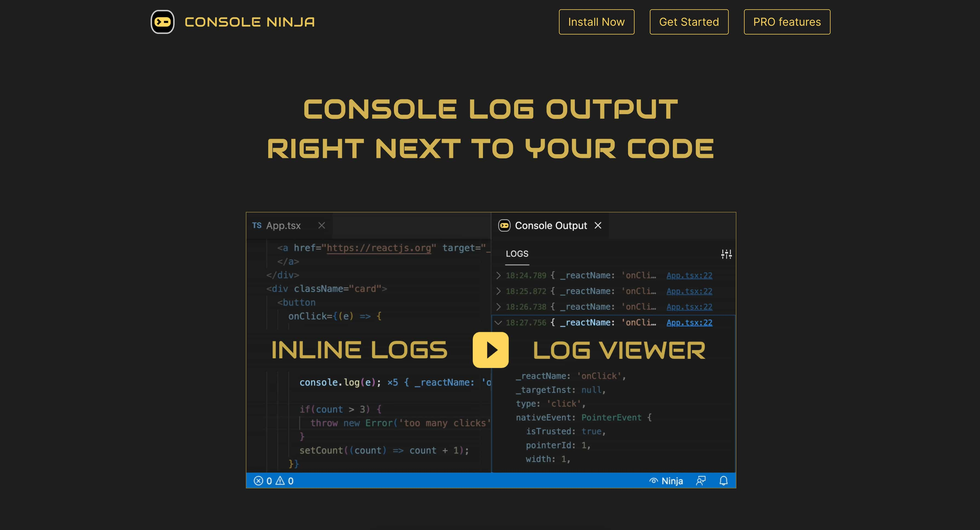Open App.tsx:22 link of 18:26.738 log
The image size is (980, 530).
689,307
